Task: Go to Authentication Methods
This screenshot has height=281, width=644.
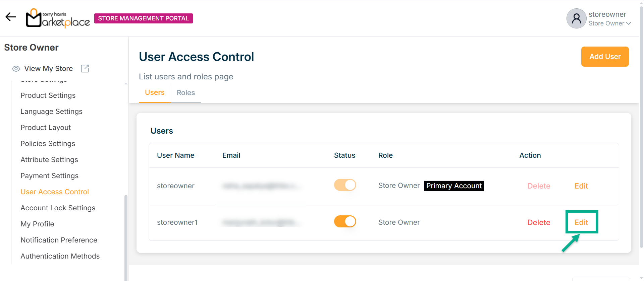Action: pyautogui.click(x=60, y=256)
